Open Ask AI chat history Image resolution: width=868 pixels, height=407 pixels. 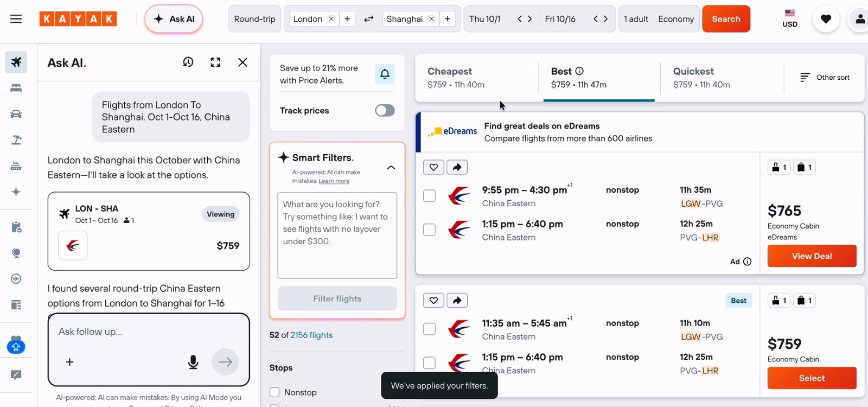tap(188, 62)
